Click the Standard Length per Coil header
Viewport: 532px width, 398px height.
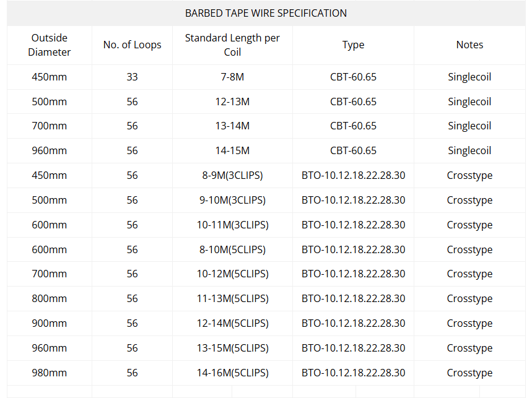point(232,45)
